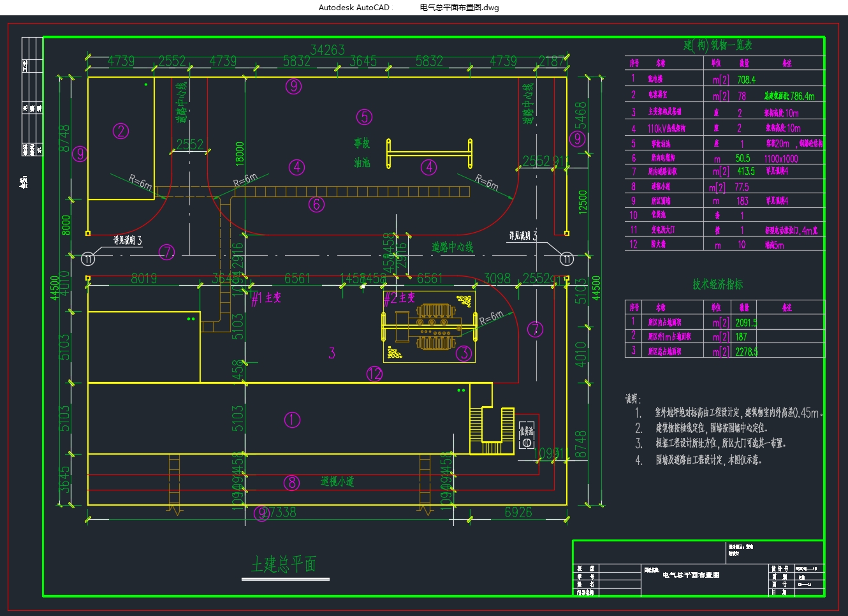This screenshot has width=848, height=616.
Task: Click the Autodesk AutoCAD window title text
Action: tap(354, 8)
